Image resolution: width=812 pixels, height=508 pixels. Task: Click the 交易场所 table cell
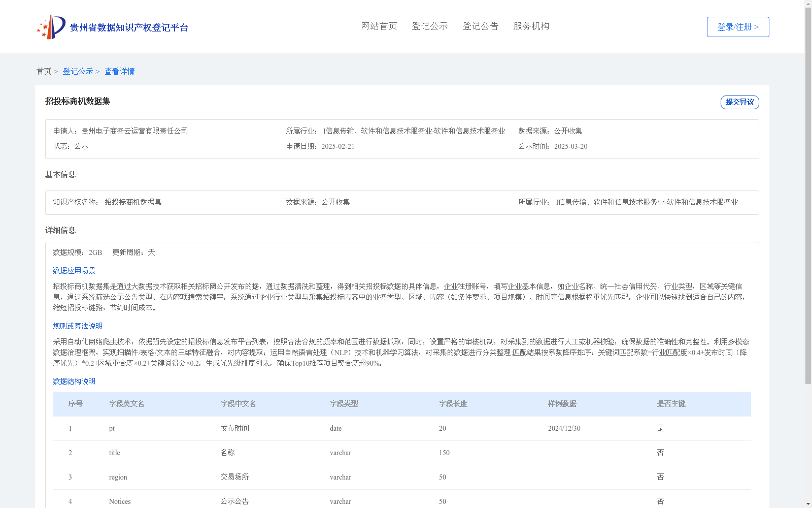pos(235,477)
